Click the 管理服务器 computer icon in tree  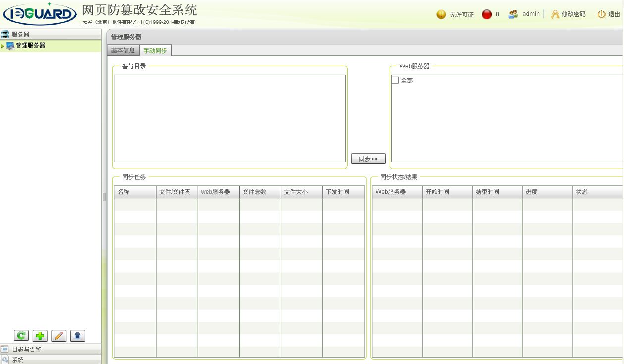tap(10, 45)
